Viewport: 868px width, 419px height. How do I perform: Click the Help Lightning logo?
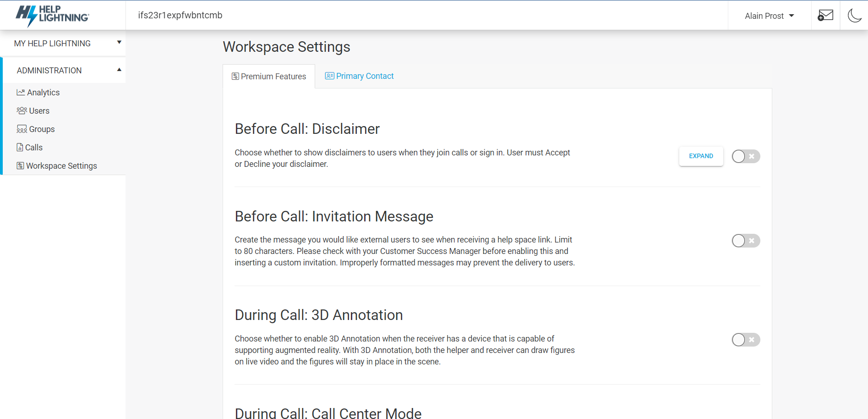pos(52,15)
